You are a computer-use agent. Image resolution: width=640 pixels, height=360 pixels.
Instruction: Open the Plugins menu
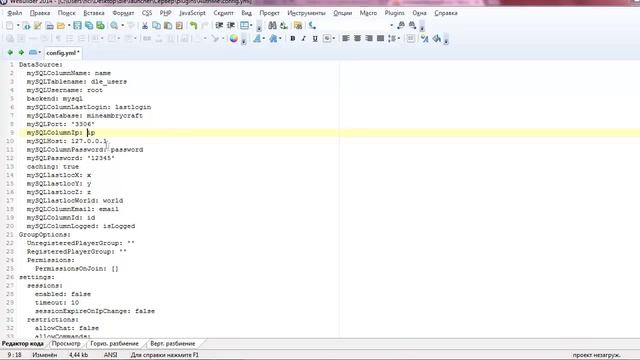394,13
